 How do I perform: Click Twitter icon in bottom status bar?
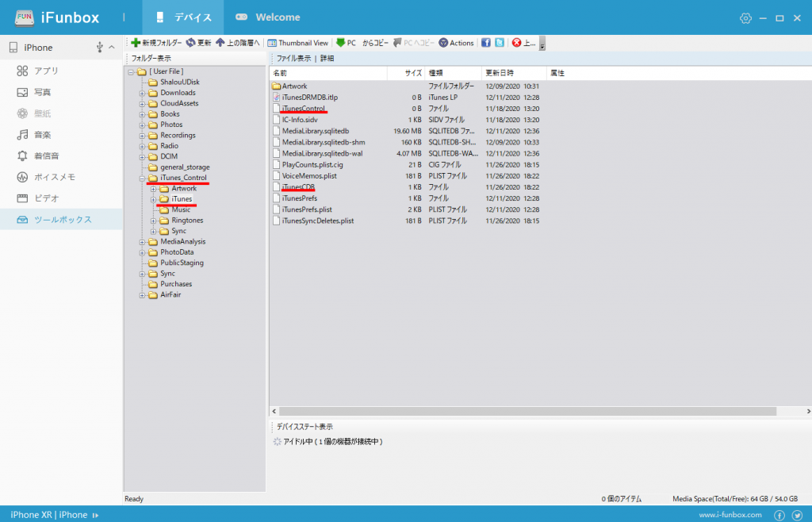coord(798,515)
